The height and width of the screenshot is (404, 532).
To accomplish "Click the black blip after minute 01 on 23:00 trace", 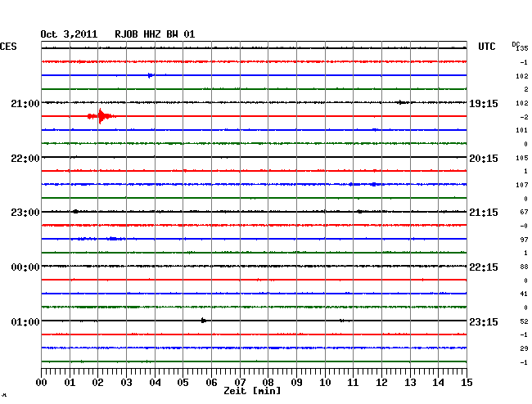I will point(75,212).
